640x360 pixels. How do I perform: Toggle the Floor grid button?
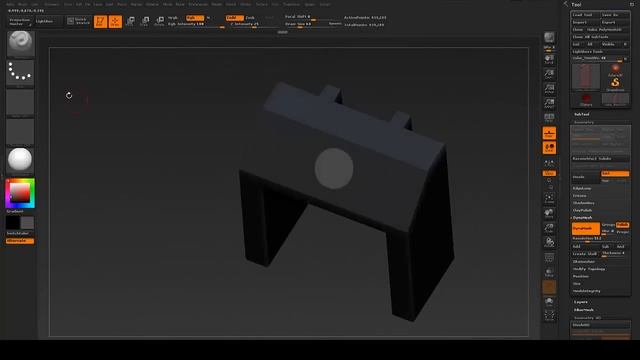point(549,133)
